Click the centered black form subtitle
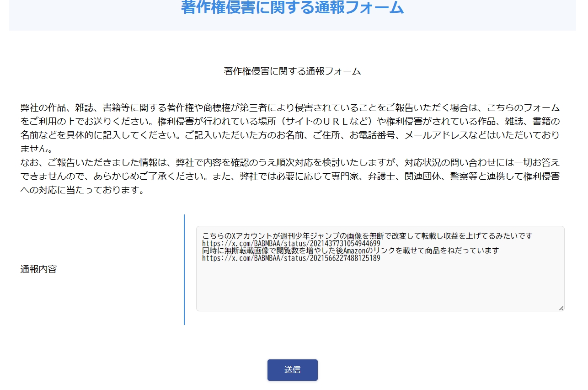The image size is (588, 390). 292,71
